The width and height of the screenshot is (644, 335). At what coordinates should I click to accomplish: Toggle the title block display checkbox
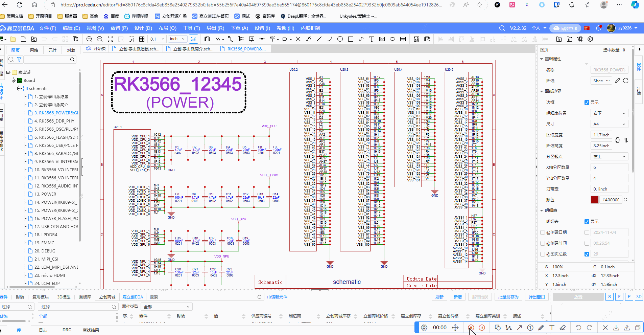point(587,222)
